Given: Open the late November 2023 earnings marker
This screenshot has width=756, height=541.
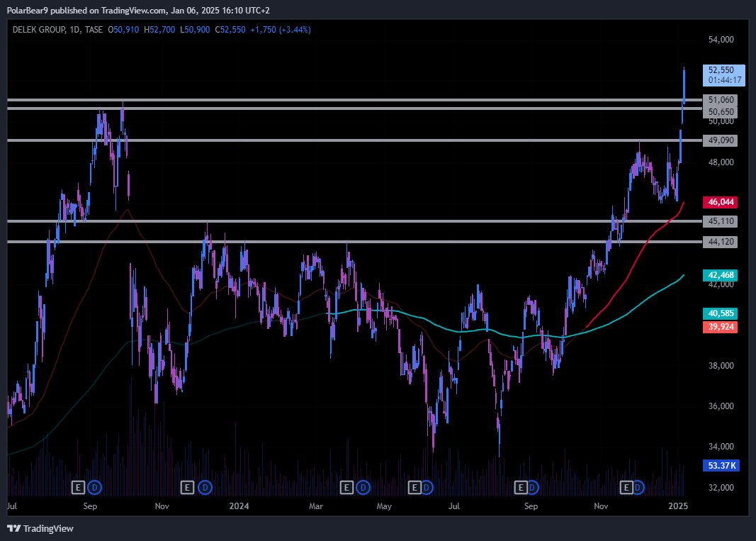Looking at the screenshot, I should point(187,487).
